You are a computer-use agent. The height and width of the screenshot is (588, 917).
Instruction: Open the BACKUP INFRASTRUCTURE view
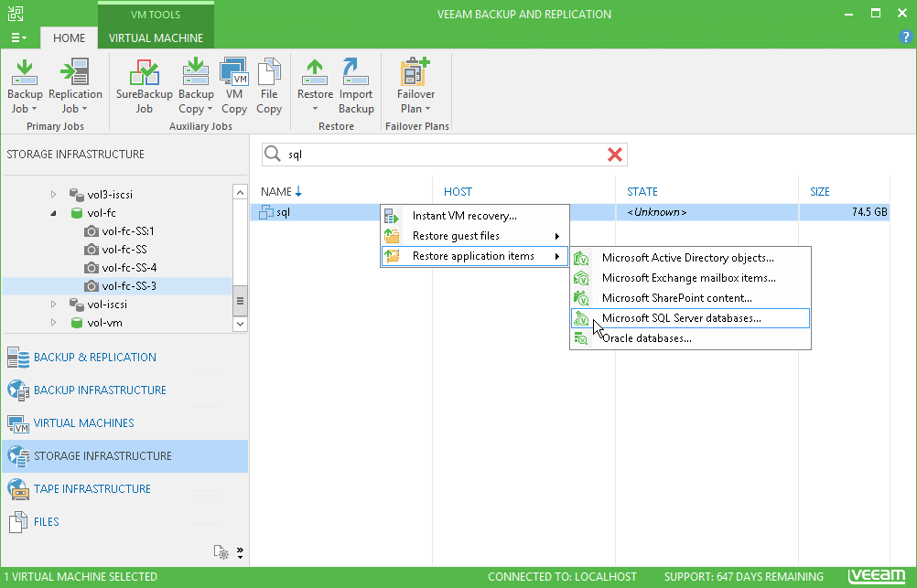click(x=124, y=390)
